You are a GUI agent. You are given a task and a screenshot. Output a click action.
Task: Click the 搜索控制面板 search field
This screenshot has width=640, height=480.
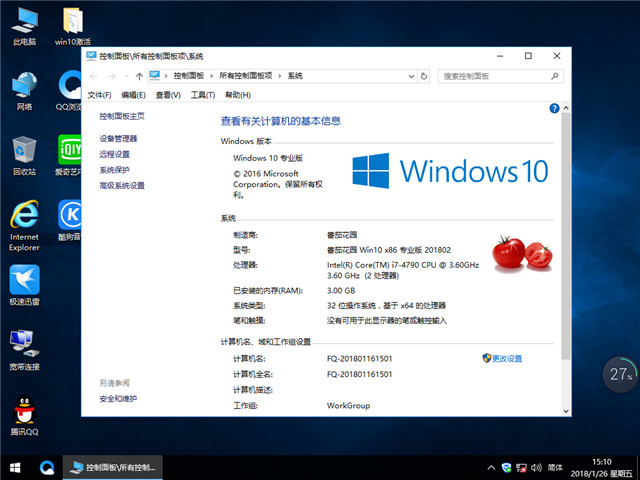495,76
